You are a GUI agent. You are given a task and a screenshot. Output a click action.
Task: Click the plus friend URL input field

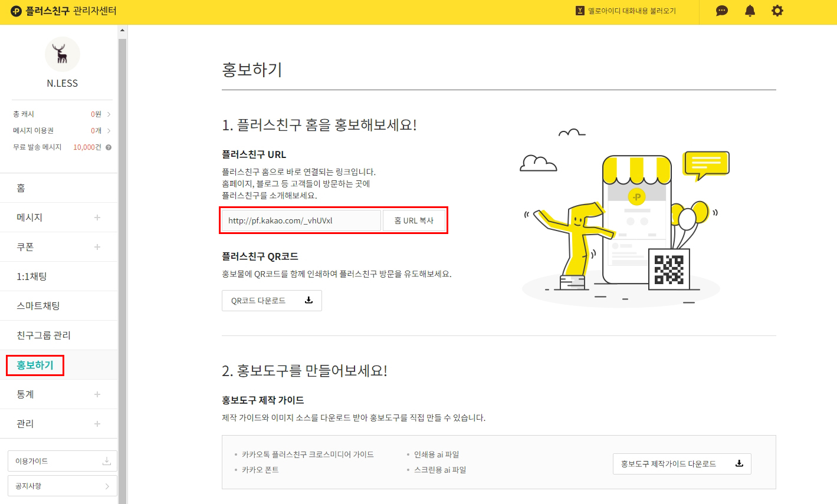click(301, 220)
